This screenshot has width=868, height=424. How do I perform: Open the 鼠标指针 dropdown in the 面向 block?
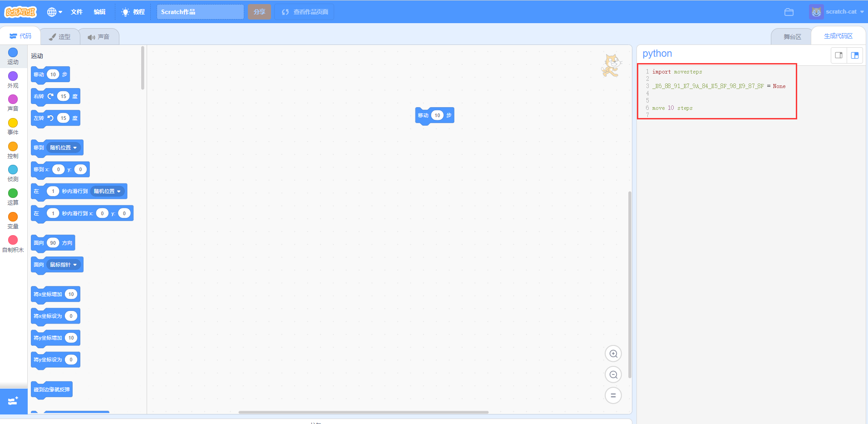click(64, 264)
